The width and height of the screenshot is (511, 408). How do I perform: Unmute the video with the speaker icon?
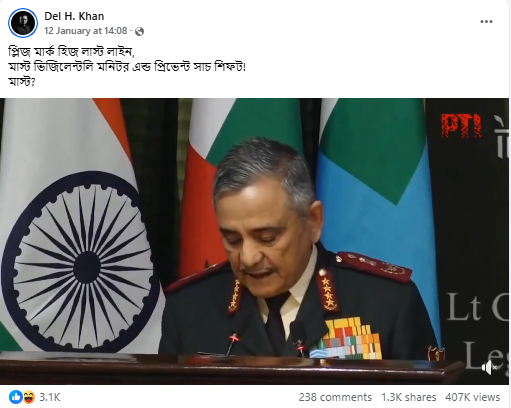[x=490, y=368]
